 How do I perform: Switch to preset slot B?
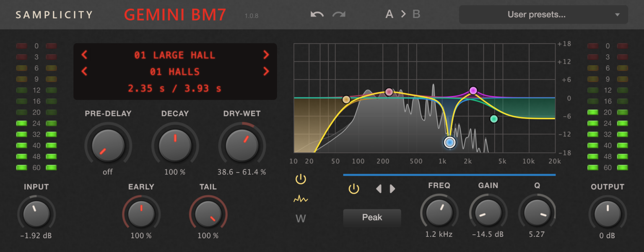(416, 14)
